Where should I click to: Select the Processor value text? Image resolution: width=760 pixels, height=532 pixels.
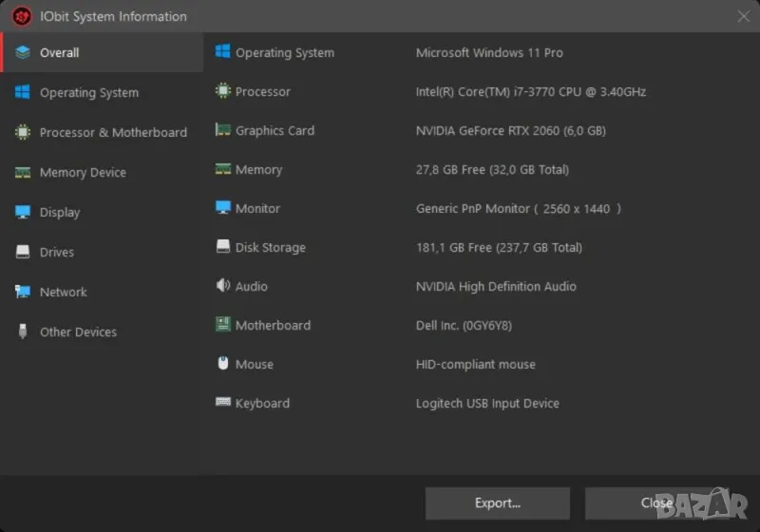coord(530,92)
